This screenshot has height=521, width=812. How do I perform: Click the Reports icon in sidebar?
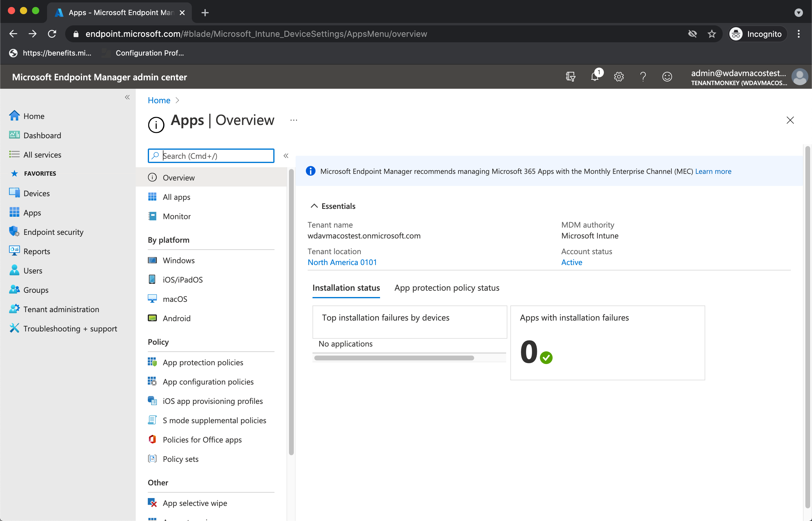[x=14, y=251]
